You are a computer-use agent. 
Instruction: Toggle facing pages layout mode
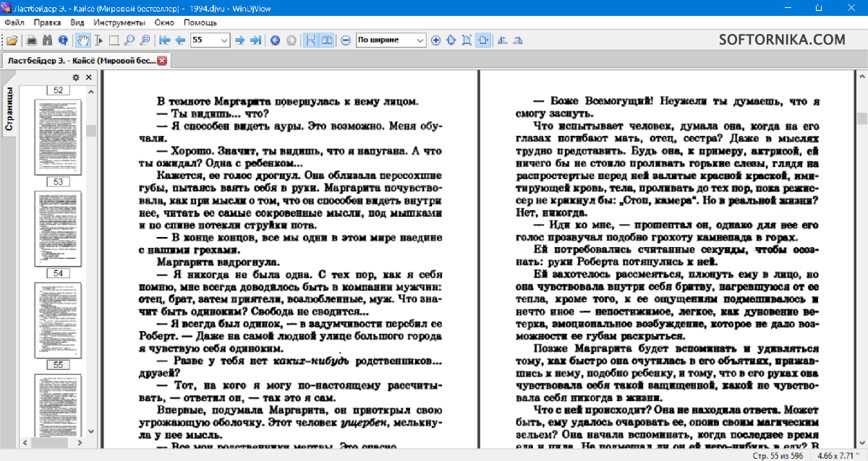328,40
